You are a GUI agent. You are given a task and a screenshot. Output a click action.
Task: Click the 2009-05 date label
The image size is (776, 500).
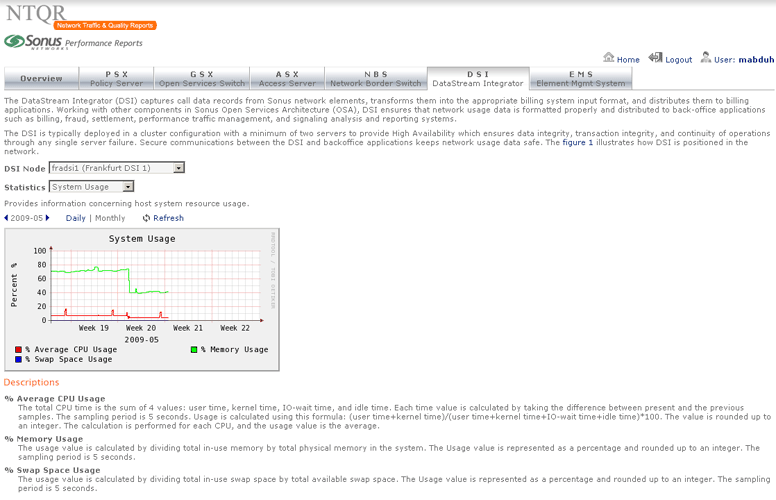point(27,218)
